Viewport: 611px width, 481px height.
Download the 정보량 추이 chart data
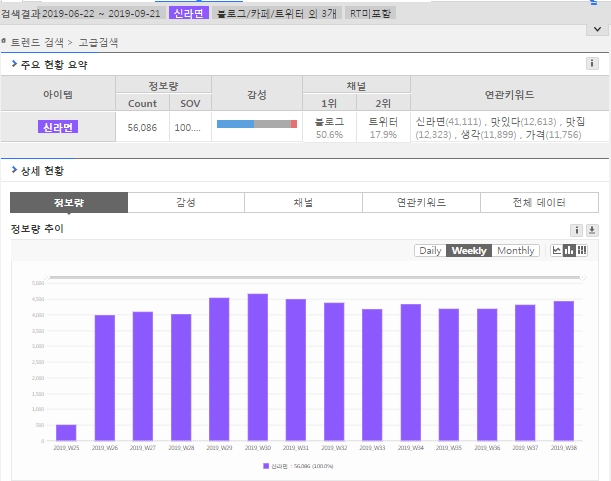[x=591, y=230]
